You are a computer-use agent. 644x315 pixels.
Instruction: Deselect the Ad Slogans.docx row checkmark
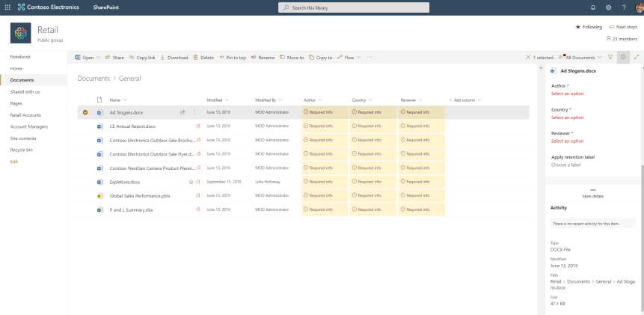pos(85,112)
